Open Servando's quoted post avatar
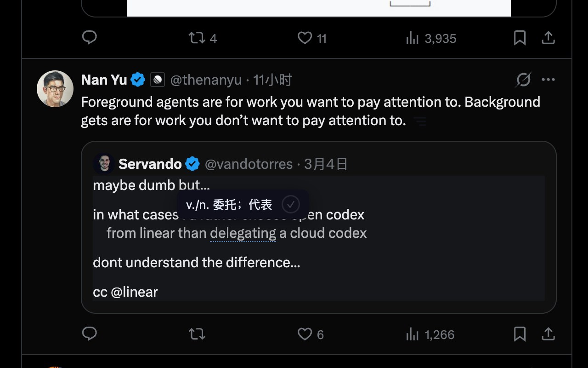This screenshot has height=368, width=588. point(104,164)
